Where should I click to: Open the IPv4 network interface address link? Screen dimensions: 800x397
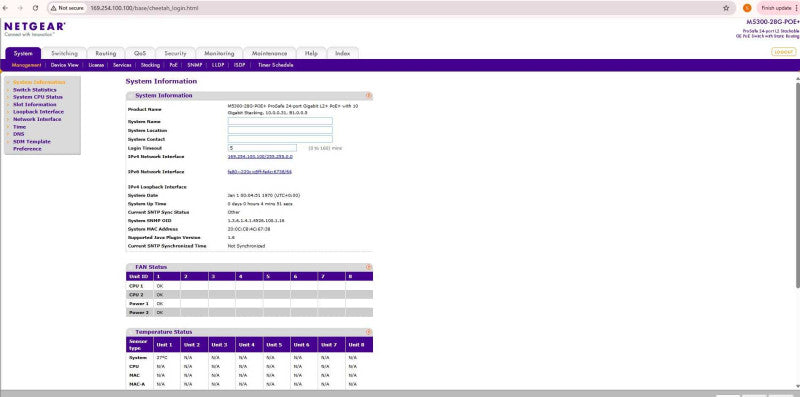pos(260,157)
